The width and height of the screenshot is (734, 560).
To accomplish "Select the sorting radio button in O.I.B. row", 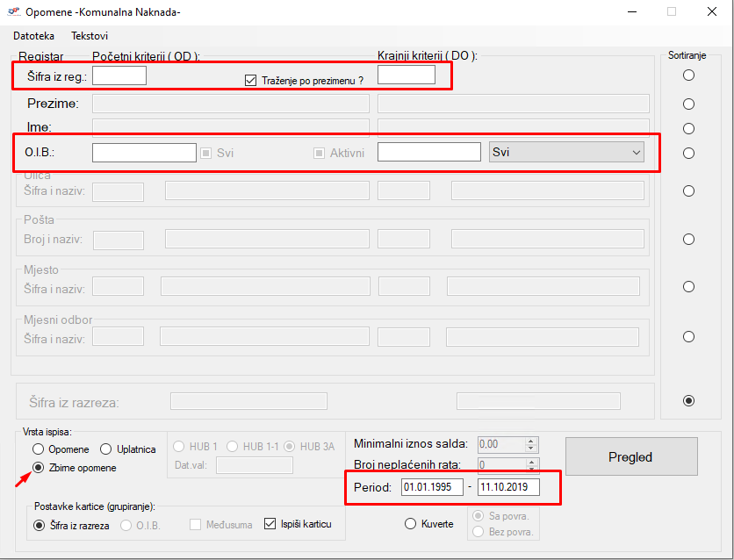I will pos(688,154).
